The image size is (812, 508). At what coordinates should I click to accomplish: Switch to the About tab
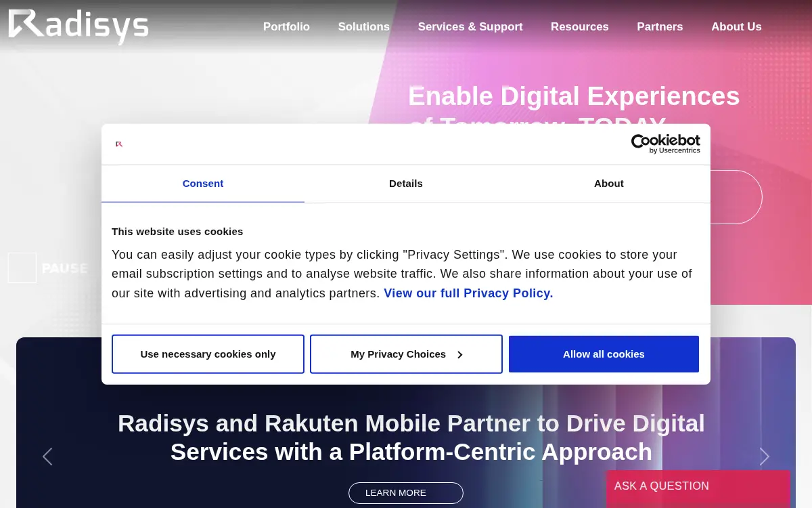pos(609,184)
